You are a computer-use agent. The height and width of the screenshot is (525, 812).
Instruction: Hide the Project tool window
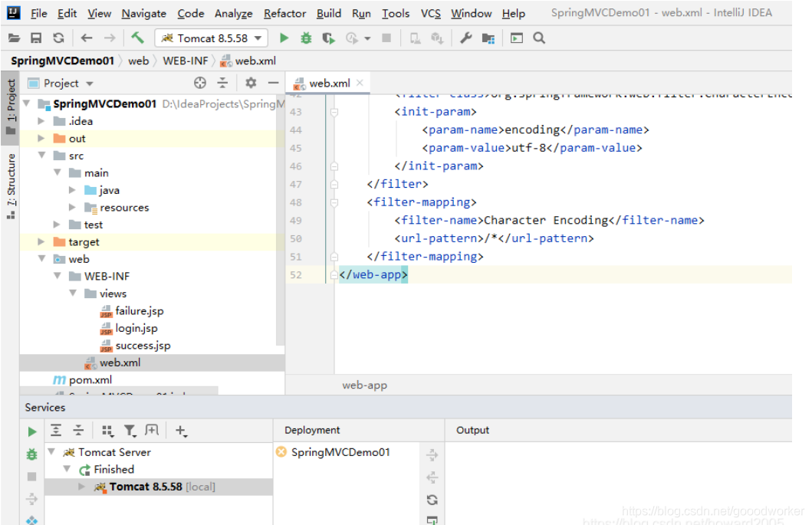click(x=274, y=83)
